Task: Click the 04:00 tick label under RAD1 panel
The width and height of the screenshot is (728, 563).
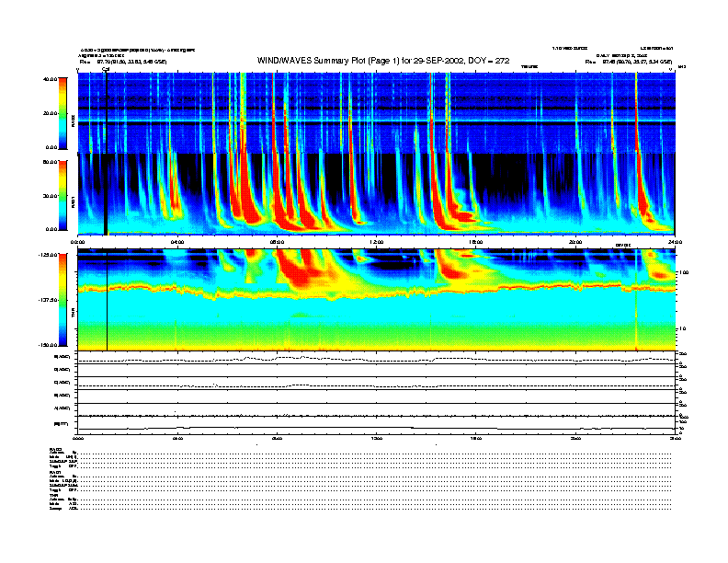Action: click(177, 242)
